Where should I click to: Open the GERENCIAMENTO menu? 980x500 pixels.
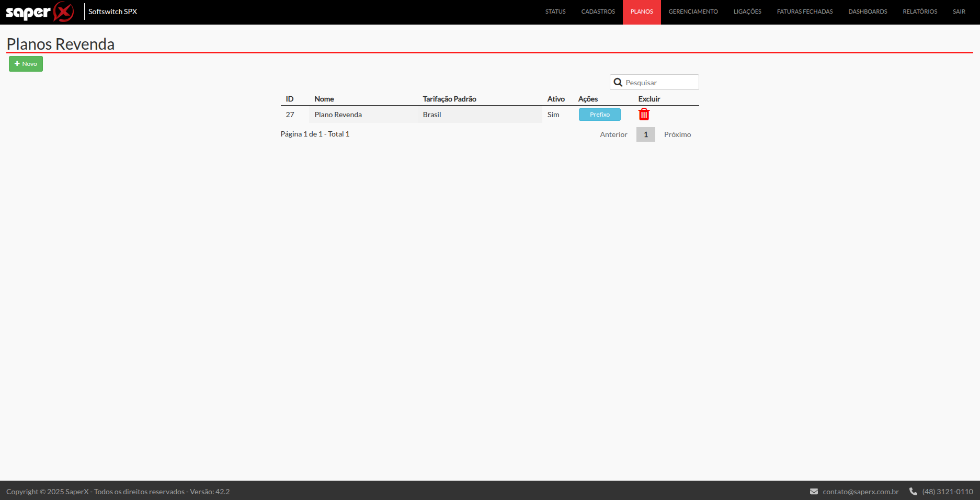click(693, 12)
